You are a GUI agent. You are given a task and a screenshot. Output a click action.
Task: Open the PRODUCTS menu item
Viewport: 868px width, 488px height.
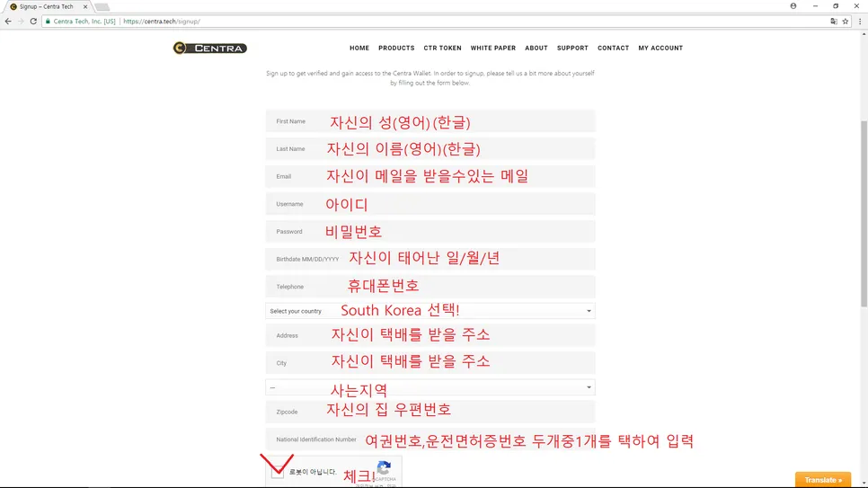point(396,49)
